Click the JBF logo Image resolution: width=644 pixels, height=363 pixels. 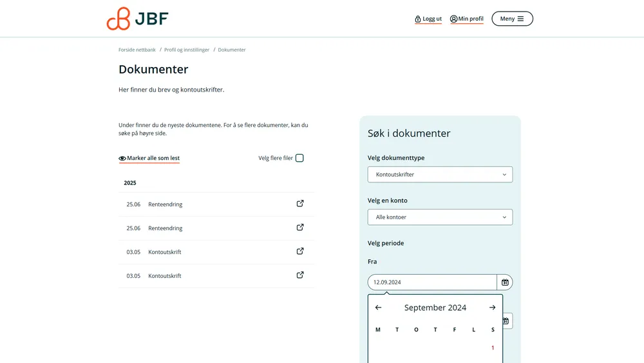(137, 19)
